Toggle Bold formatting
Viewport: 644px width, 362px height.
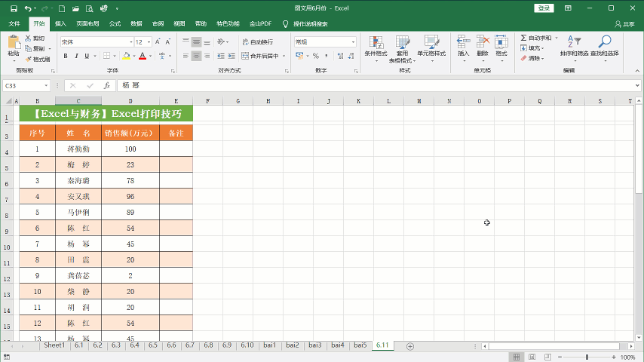tap(66, 56)
